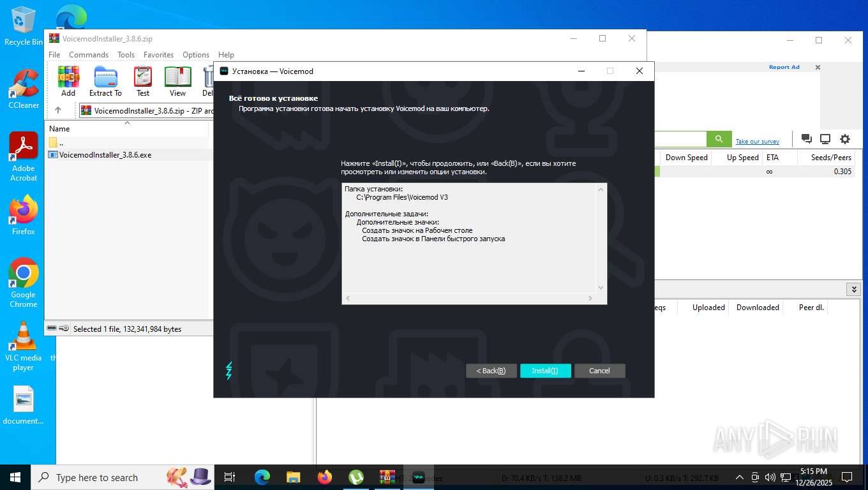Image resolution: width=868 pixels, height=490 pixels.
Task: Sort by Down Speed column in uTorrent
Action: 687,158
